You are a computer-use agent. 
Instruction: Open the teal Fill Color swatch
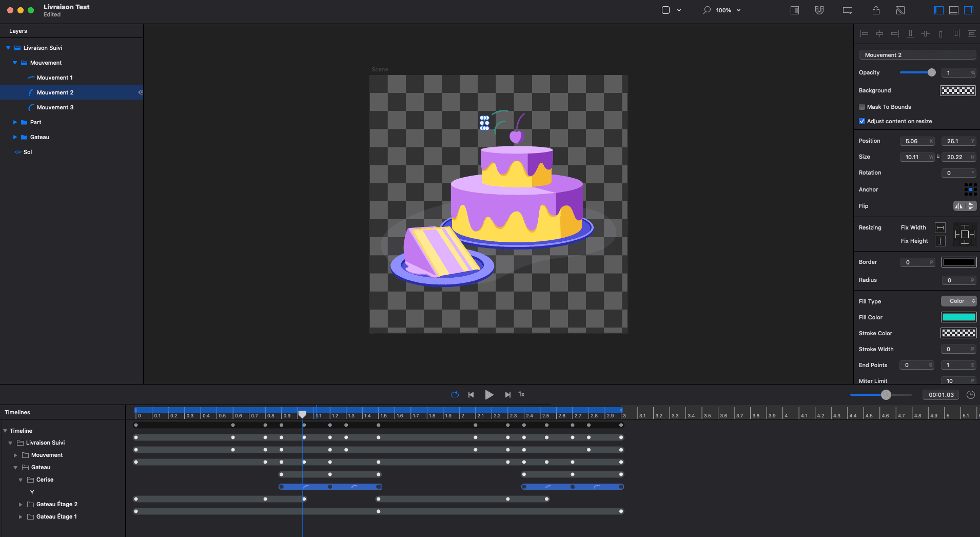click(958, 317)
